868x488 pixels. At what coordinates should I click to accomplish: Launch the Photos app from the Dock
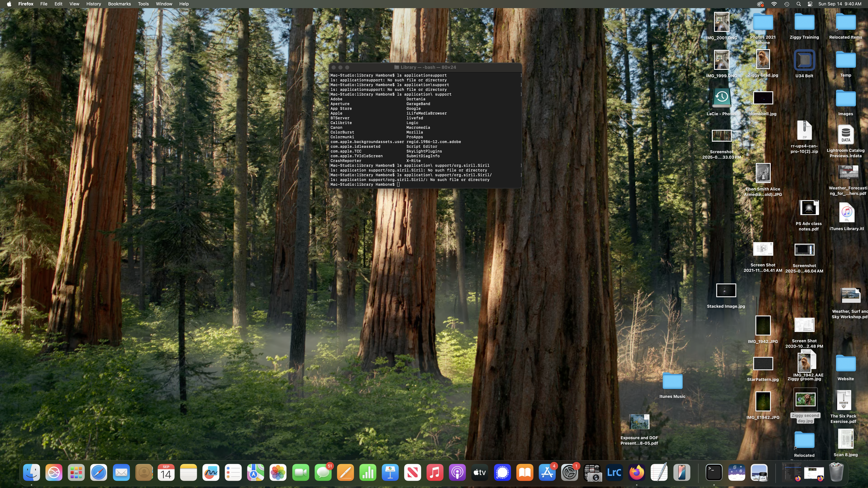pyautogui.click(x=278, y=473)
